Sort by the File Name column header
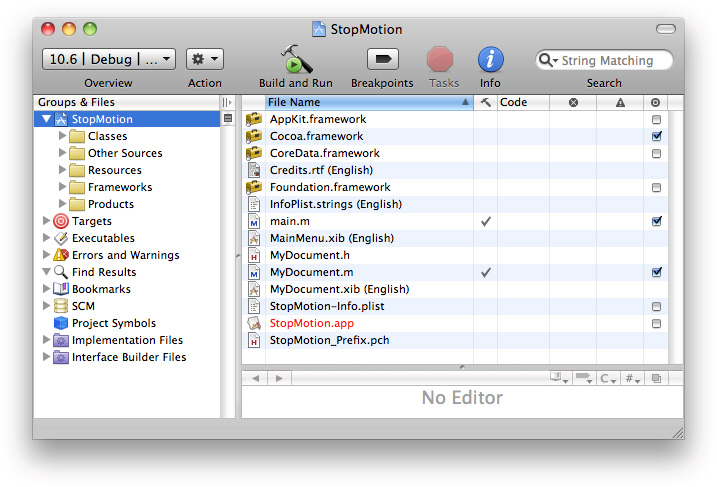This screenshot has height=487, width=717. coord(369,102)
